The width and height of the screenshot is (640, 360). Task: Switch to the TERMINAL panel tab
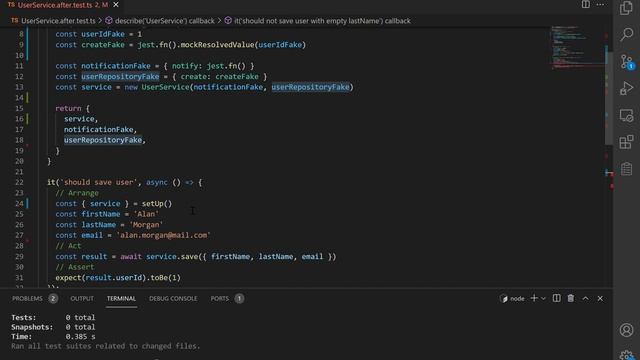pos(121,298)
